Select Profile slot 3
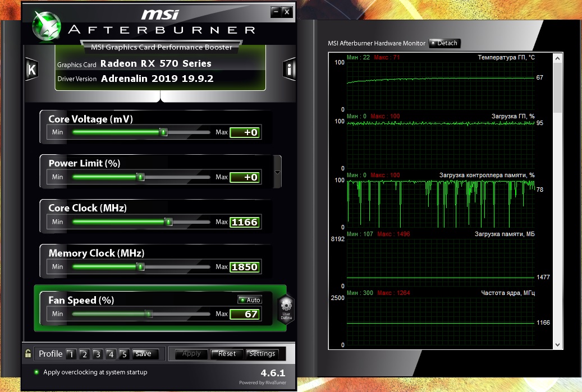582x392 pixels. [x=98, y=354]
